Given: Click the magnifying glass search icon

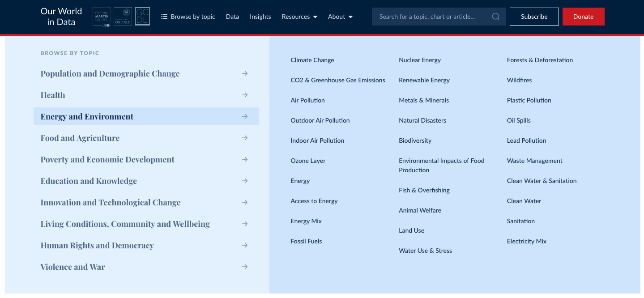Looking at the screenshot, I should pos(495,16).
